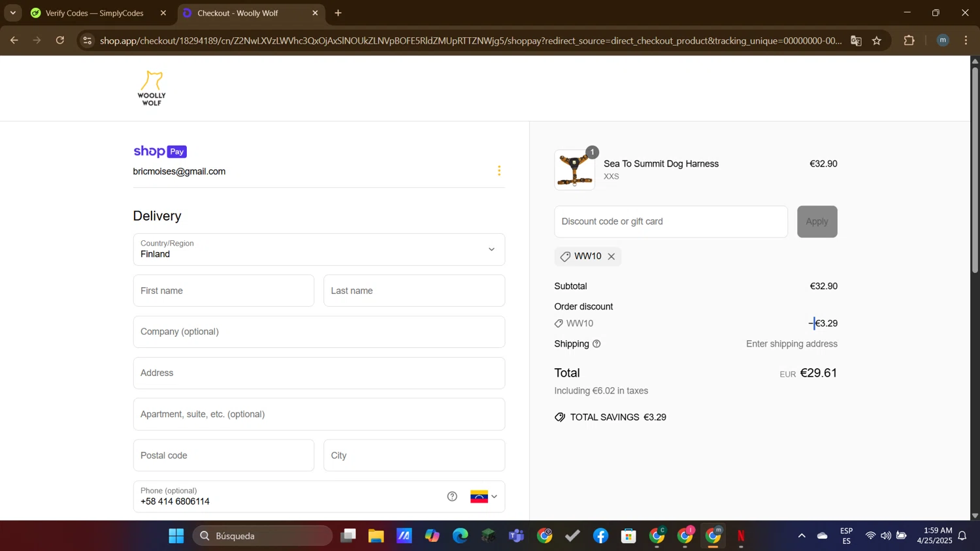Viewport: 980px width, 551px height.
Task: Show hidden system tray icons
Action: tap(802, 536)
